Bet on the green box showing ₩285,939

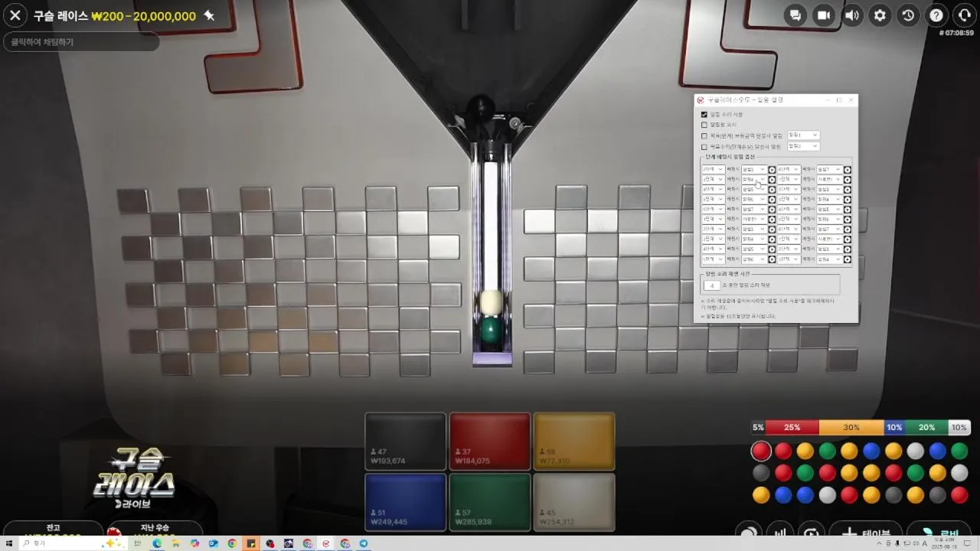click(x=490, y=502)
